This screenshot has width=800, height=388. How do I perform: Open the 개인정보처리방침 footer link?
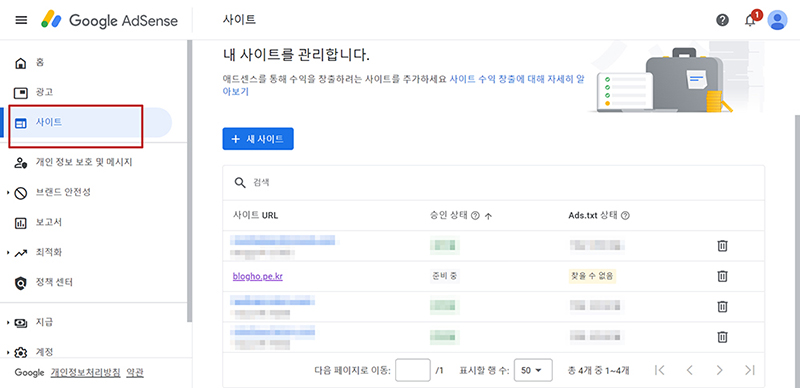[x=86, y=372]
